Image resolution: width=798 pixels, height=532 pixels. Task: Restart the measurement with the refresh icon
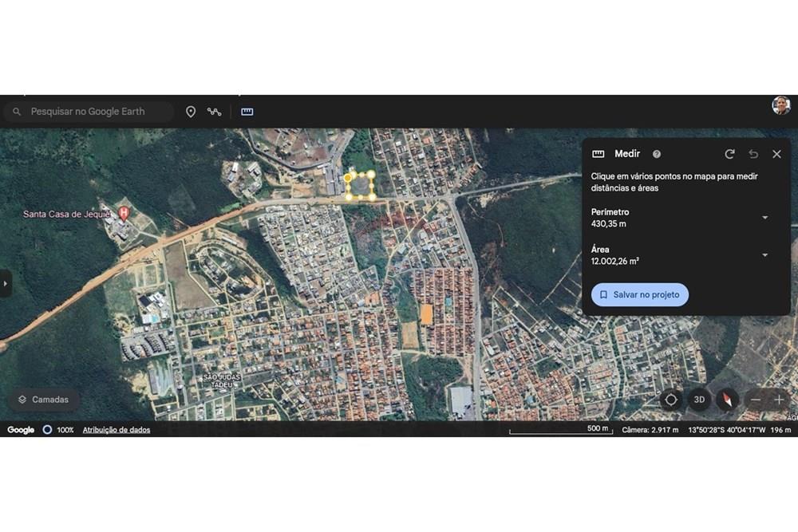click(x=729, y=154)
